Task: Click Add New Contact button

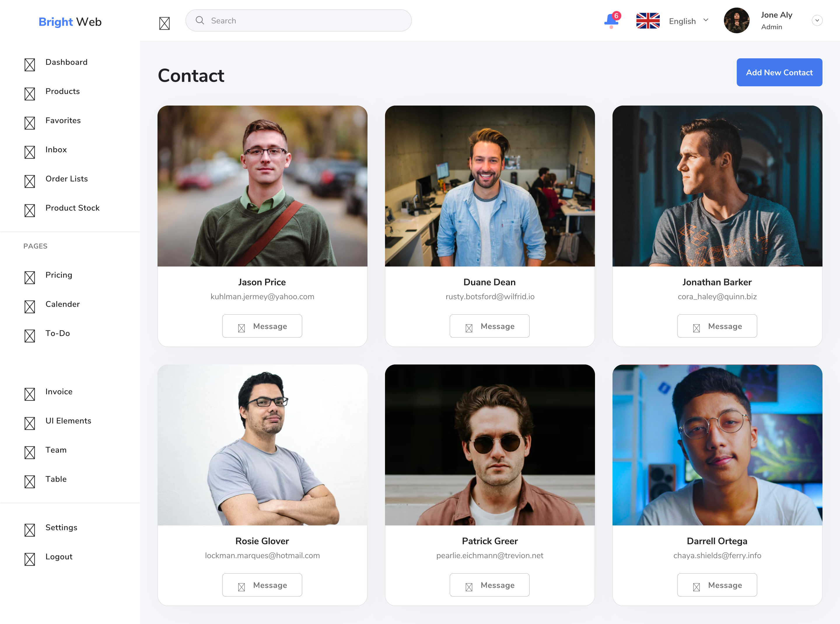Action: pos(780,72)
